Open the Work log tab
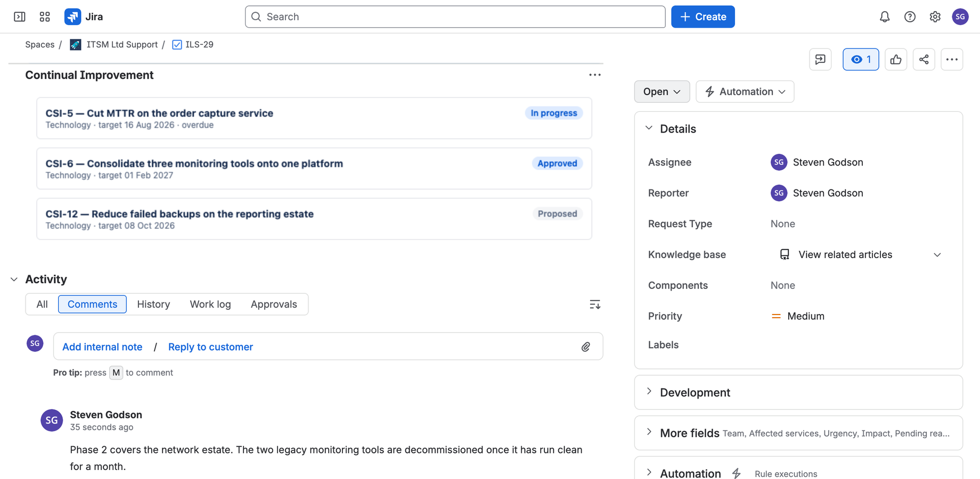Image resolution: width=980 pixels, height=479 pixels. pos(210,304)
